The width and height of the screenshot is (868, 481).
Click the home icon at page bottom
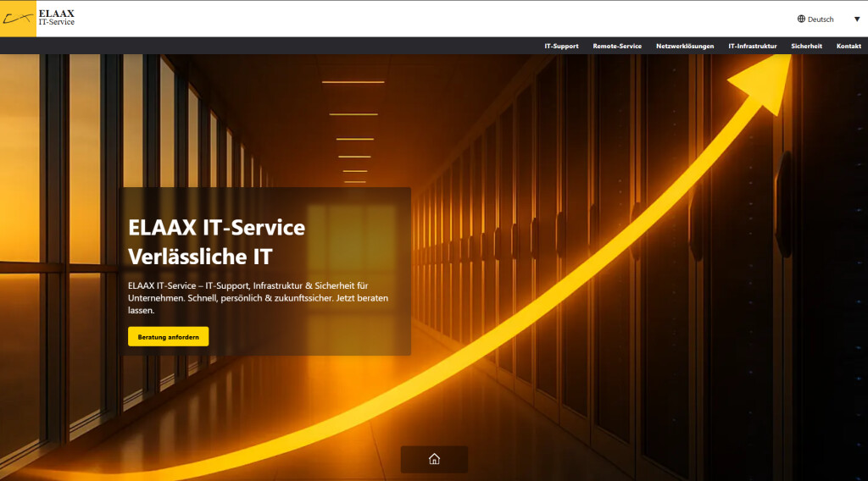pyautogui.click(x=434, y=459)
